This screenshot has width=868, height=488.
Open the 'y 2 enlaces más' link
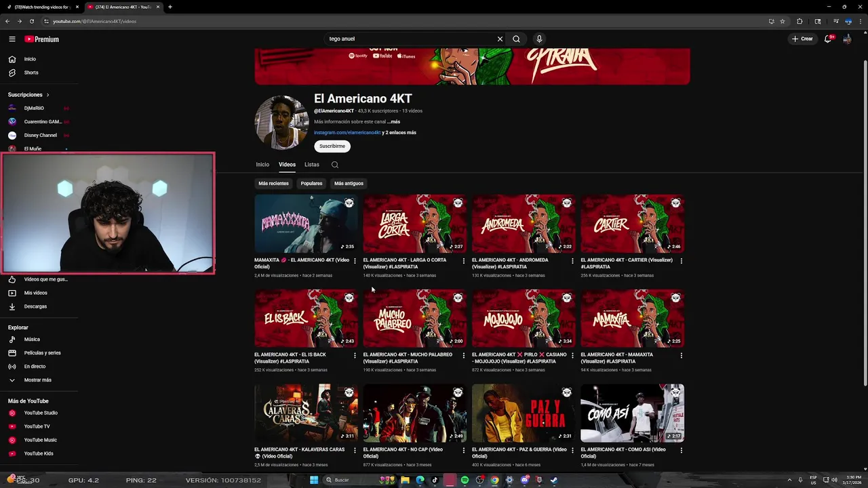(x=399, y=133)
